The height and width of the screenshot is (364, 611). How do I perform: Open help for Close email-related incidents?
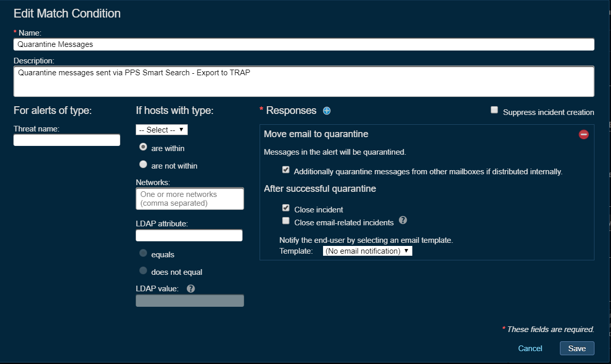tap(403, 221)
